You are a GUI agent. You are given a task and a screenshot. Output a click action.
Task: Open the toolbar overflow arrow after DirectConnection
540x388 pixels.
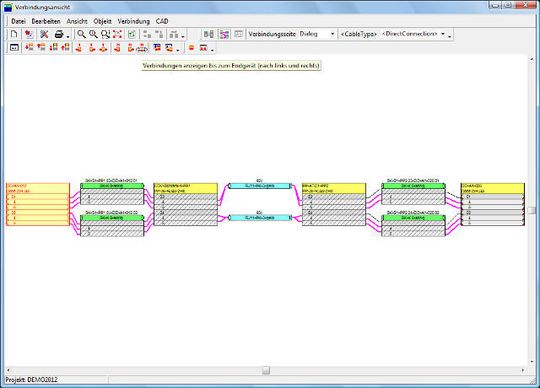point(450,36)
